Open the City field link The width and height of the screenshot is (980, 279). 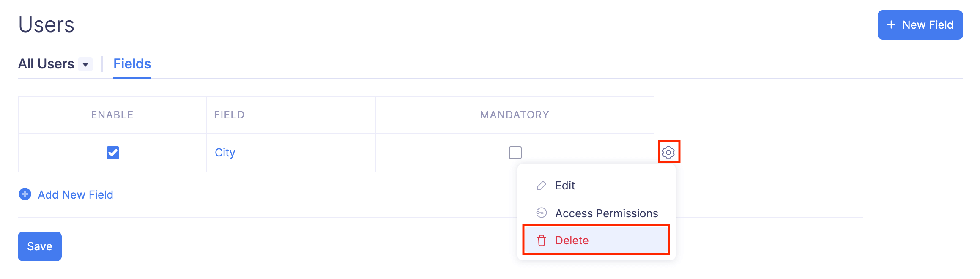(x=225, y=153)
